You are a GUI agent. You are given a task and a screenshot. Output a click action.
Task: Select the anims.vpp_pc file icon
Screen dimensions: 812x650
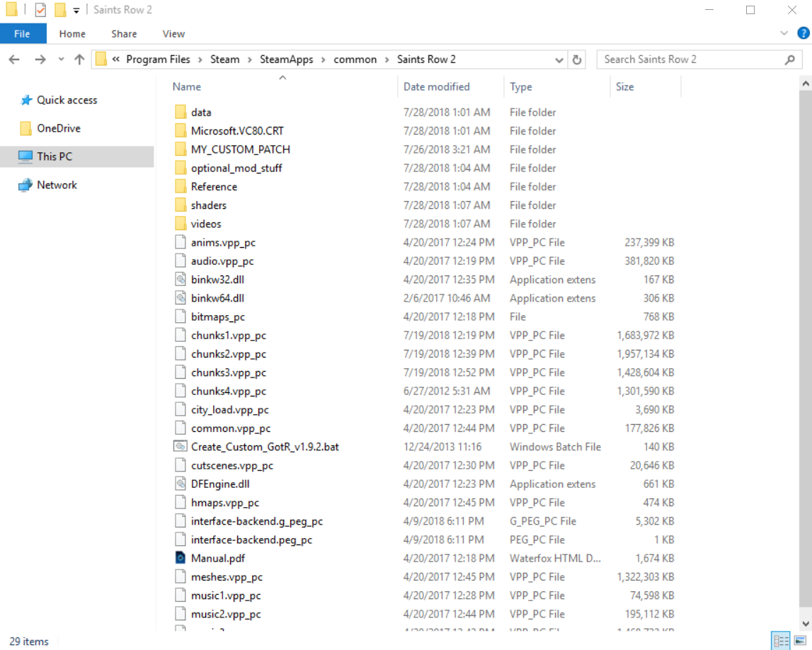[181, 242]
